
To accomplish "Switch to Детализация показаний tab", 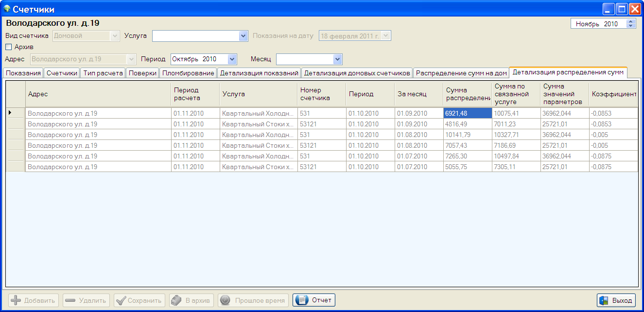I will pos(259,73).
